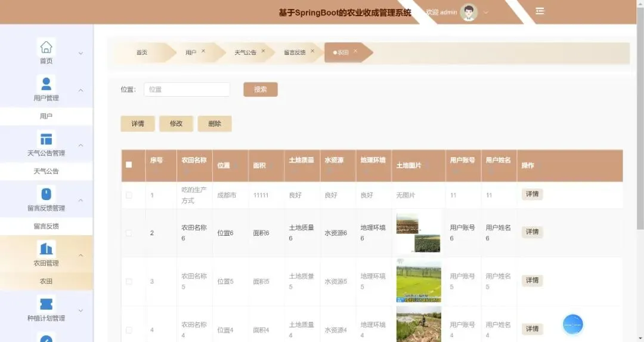Click the 删除 delete button
The image size is (644, 342).
pyautogui.click(x=215, y=124)
